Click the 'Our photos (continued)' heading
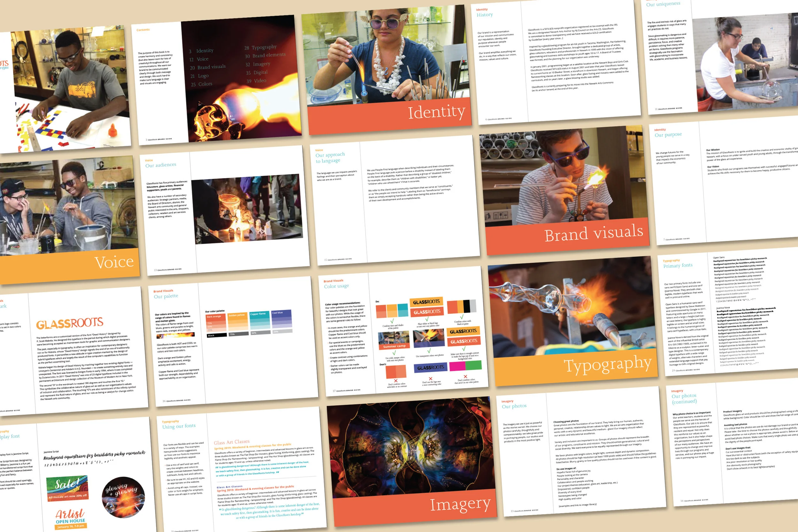The width and height of the screenshot is (798, 532). [x=684, y=398]
